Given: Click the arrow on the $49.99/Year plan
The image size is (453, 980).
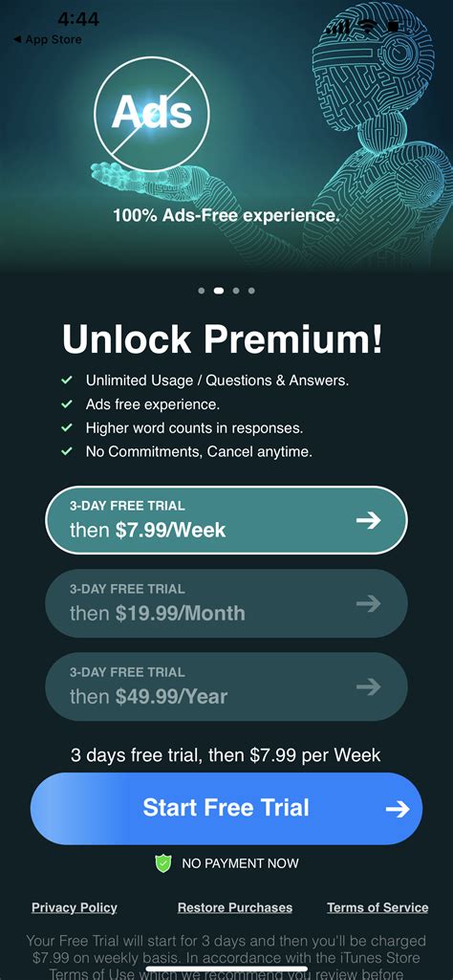Looking at the screenshot, I should click(369, 686).
